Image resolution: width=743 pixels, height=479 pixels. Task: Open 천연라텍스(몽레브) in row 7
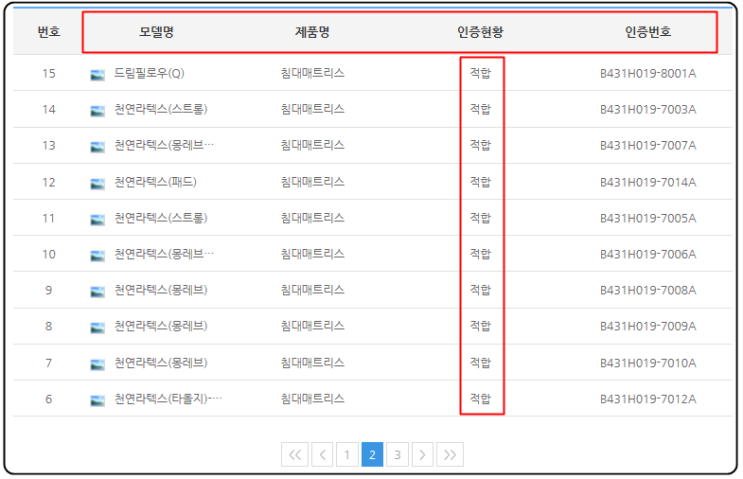[161, 363]
